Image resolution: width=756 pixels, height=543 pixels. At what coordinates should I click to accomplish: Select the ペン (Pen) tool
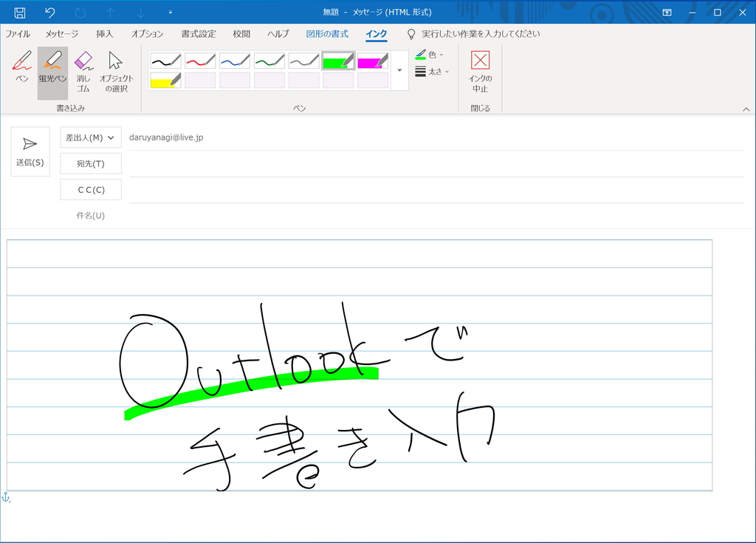click(22, 67)
